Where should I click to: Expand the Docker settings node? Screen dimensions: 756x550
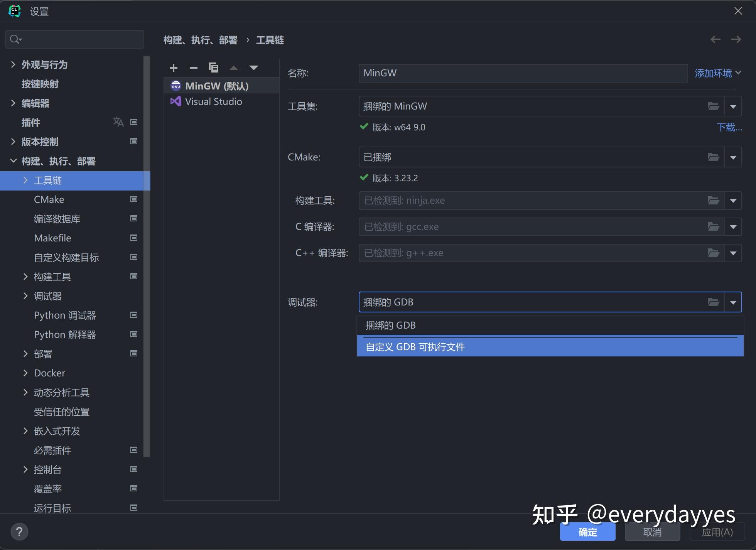[x=25, y=373]
